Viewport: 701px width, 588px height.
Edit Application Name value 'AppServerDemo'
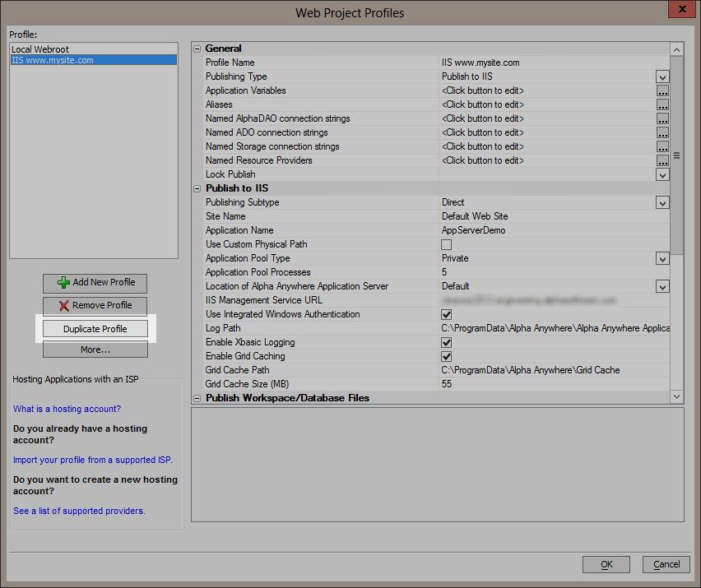click(x=555, y=230)
